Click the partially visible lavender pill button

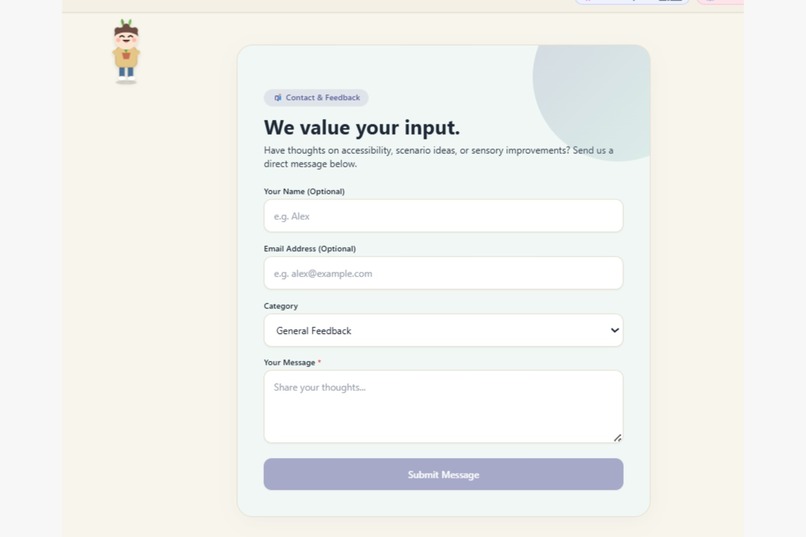point(632,2)
